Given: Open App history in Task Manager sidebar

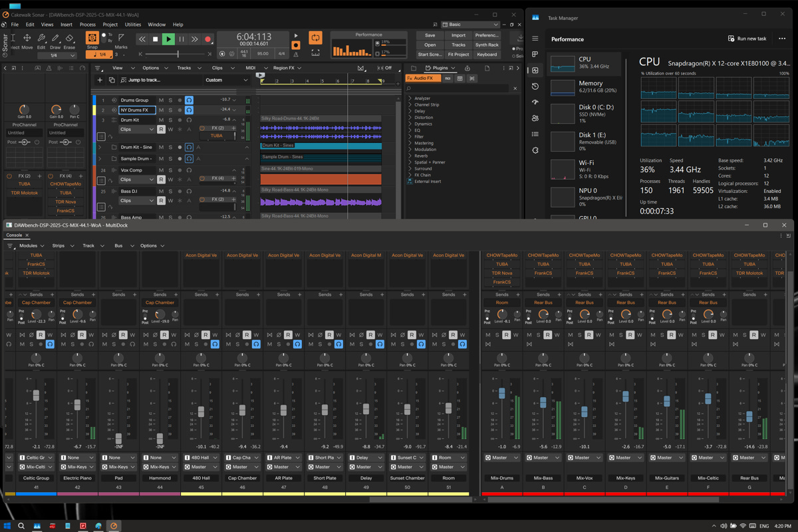Looking at the screenshot, I should point(535,86).
